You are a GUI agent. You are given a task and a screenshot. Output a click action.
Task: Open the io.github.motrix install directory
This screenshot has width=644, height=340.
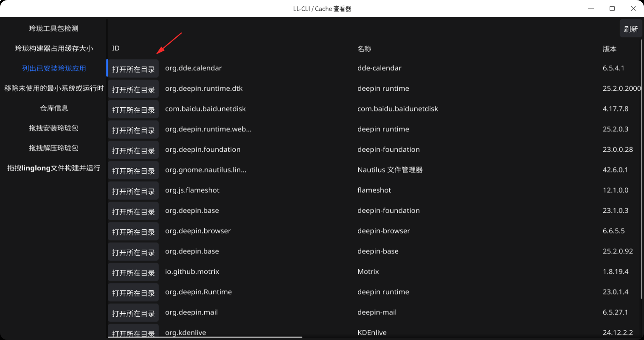133,272
